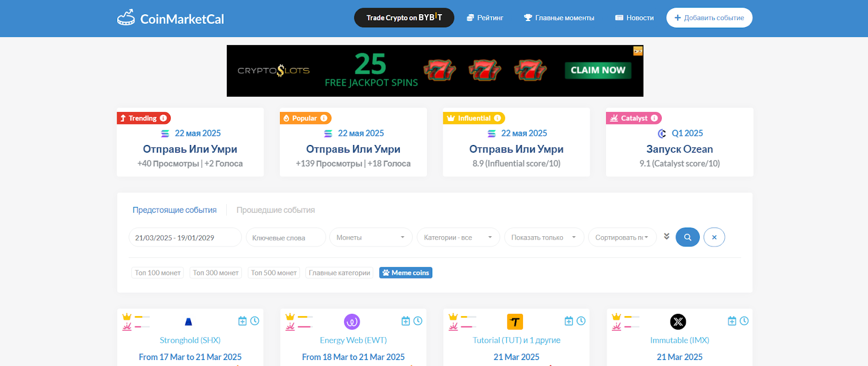
Task: Click the coin icon beside Q1 2025
Action: point(662,134)
